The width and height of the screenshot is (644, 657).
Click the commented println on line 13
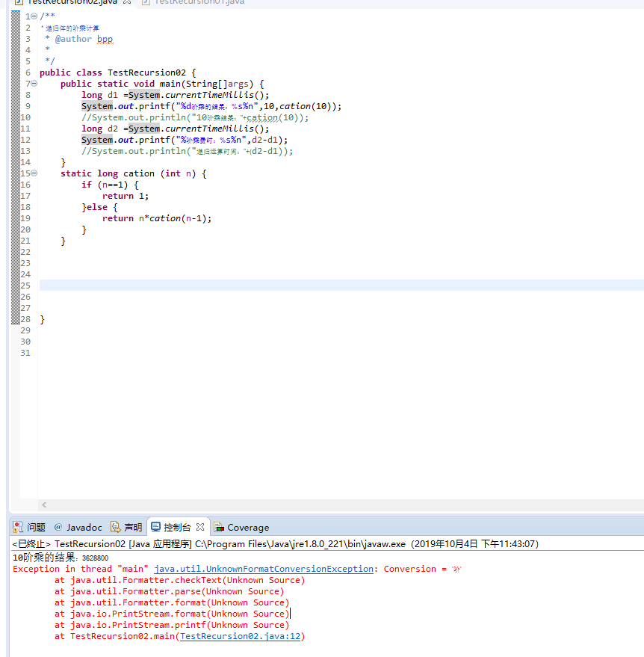[x=188, y=151]
